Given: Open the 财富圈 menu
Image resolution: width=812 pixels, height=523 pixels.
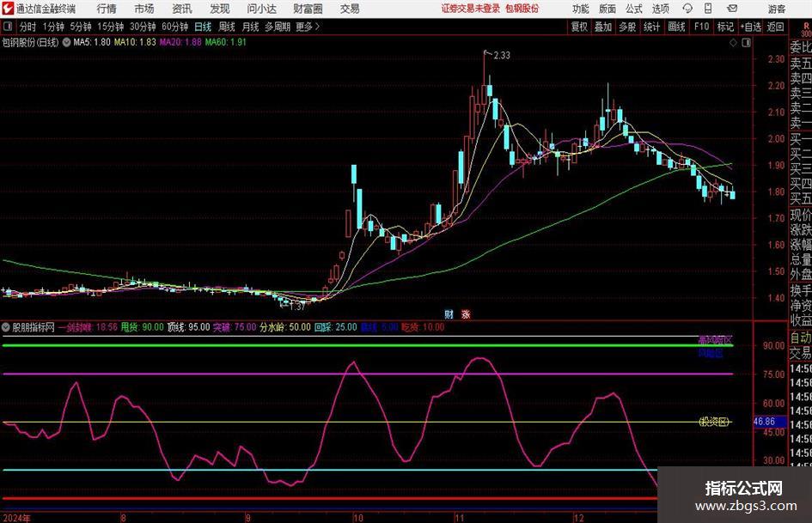Looking at the screenshot, I should [x=308, y=9].
